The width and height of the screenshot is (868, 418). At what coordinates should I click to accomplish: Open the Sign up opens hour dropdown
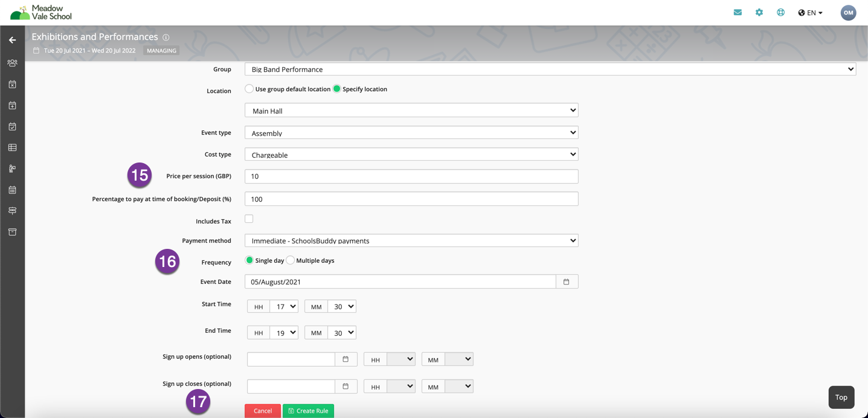401,359
